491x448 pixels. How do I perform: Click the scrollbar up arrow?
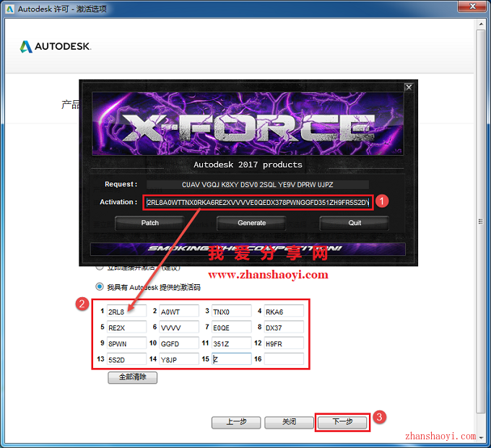[481, 24]
